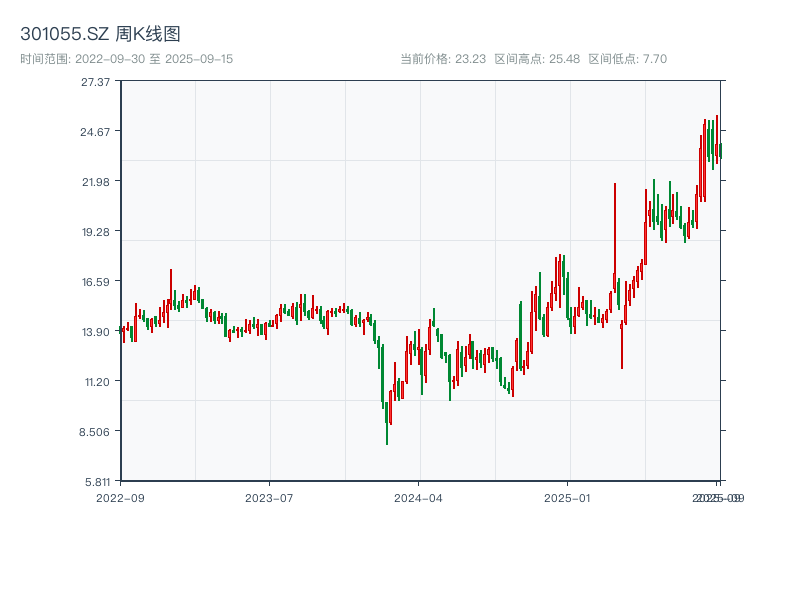Click the y-axis label 27.37
Screen dimensions: 800x600
tap(95, 82)
